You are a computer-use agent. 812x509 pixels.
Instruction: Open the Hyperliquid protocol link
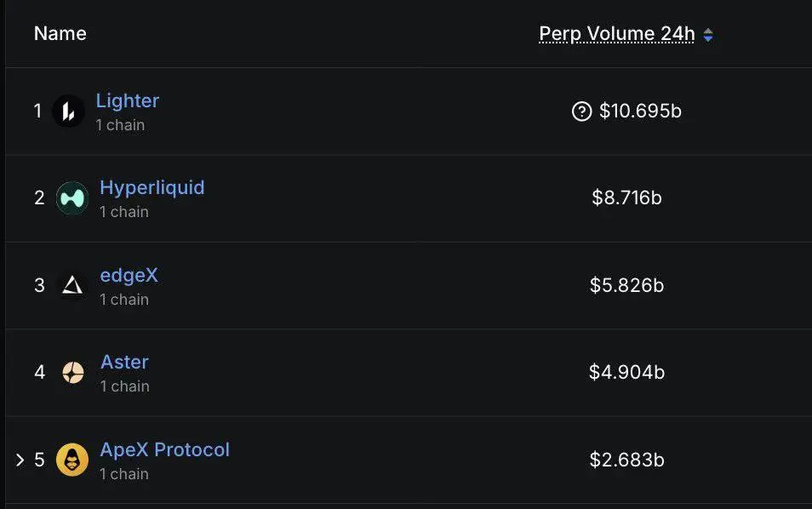click(x=152, y=187)
